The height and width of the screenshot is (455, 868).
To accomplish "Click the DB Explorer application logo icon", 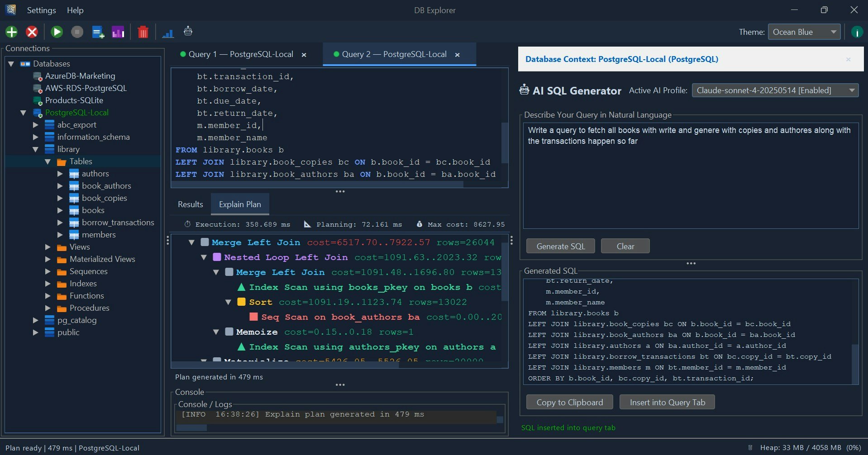I will click(x=10, y=9).
